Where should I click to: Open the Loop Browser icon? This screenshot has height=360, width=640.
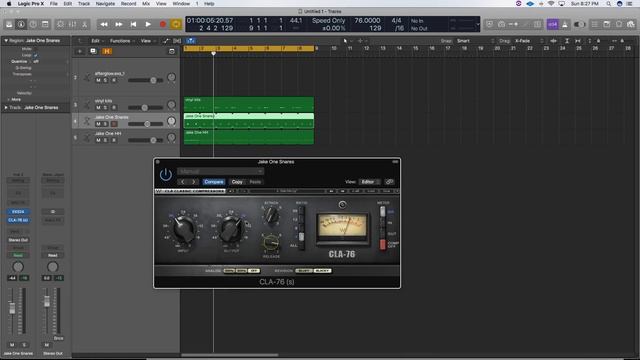[x=619, y=24]
